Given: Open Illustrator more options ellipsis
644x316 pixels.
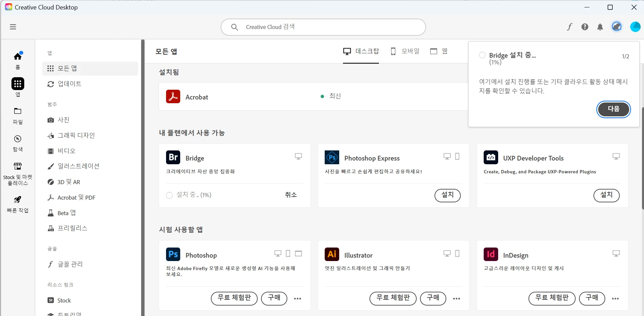Looking at the screenshot, I should click(x=456, y=298).
